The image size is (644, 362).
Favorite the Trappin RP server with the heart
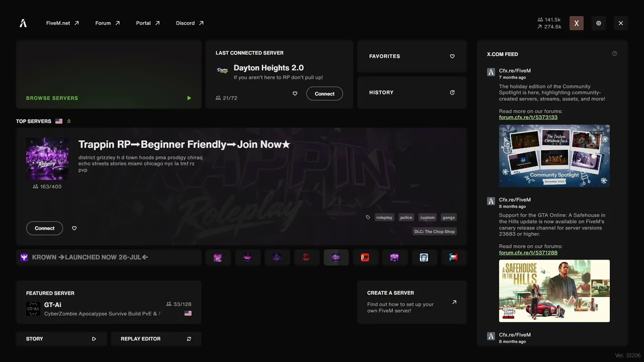pyautogui.click(x=74, y=228)
